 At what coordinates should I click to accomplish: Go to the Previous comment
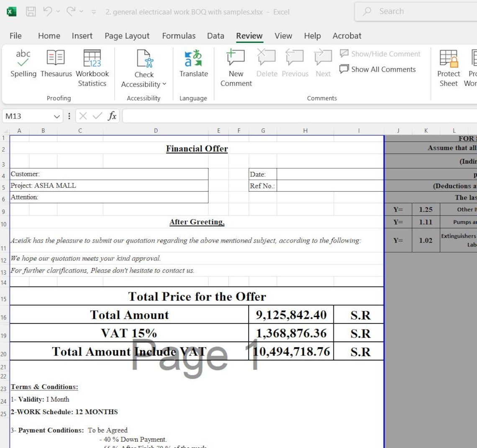pos(295,64)
